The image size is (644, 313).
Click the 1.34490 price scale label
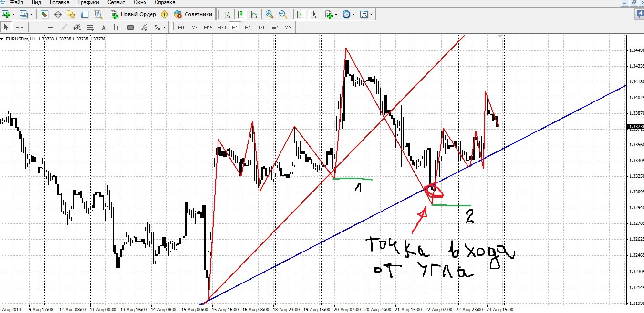point(635,50)
